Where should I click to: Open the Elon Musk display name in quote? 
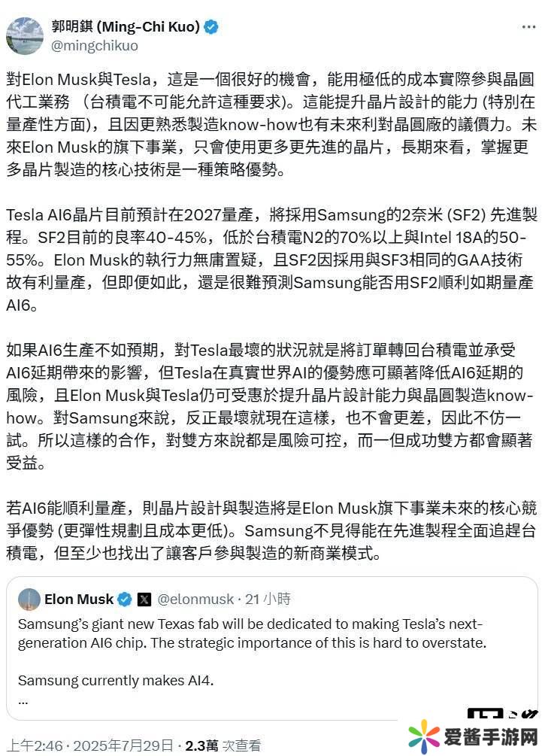[79, 600]
